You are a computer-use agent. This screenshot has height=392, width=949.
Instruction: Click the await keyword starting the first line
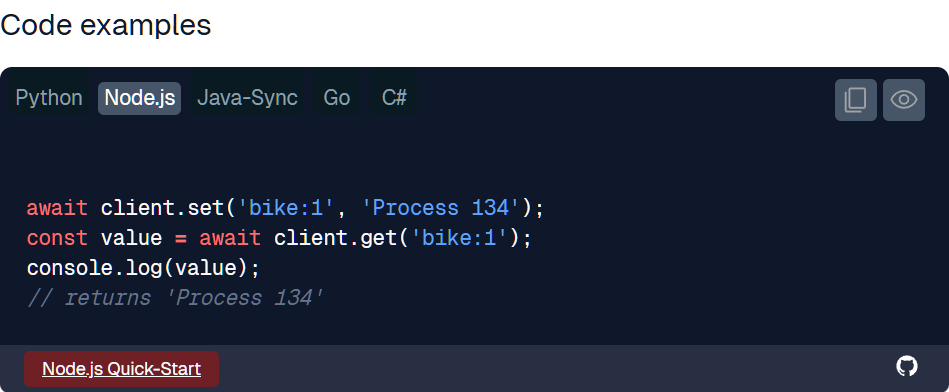coord(57,208)
